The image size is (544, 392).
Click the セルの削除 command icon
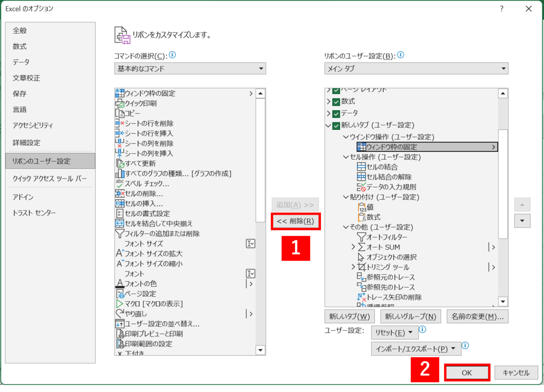[x=120, y=194]
